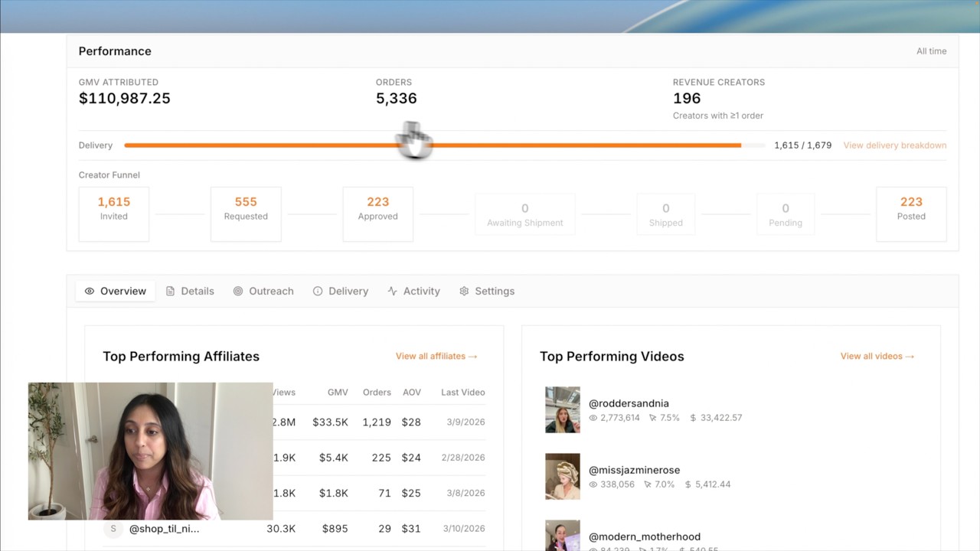
Task: Click the views eye icon for @roddersandnia
Action: click(x=593, y=418)
